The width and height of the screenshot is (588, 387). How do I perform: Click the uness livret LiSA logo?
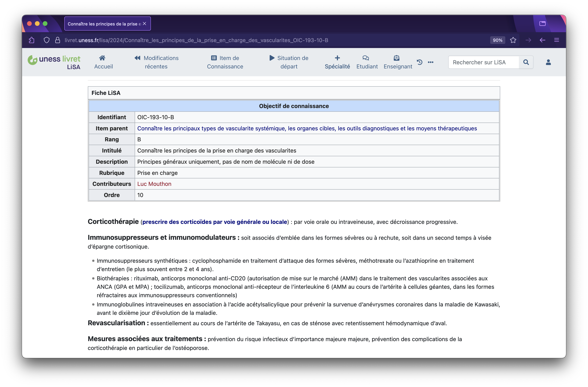pos(54,62)
